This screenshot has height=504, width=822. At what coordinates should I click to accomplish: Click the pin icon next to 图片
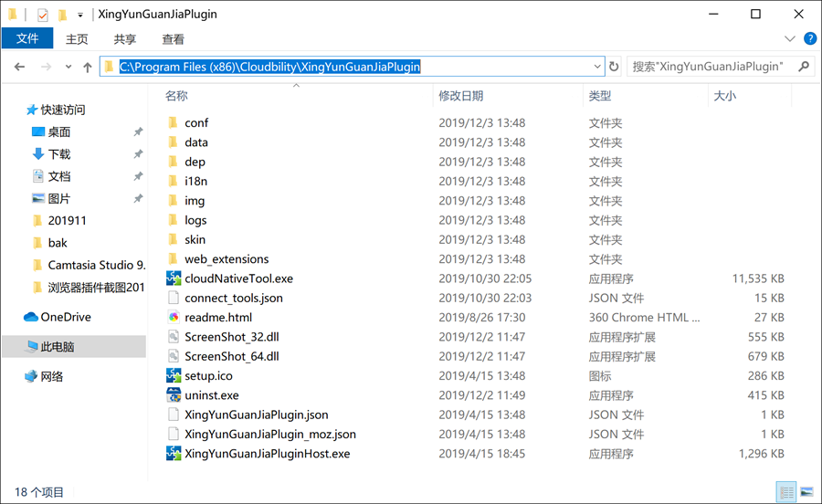[138, 198]
